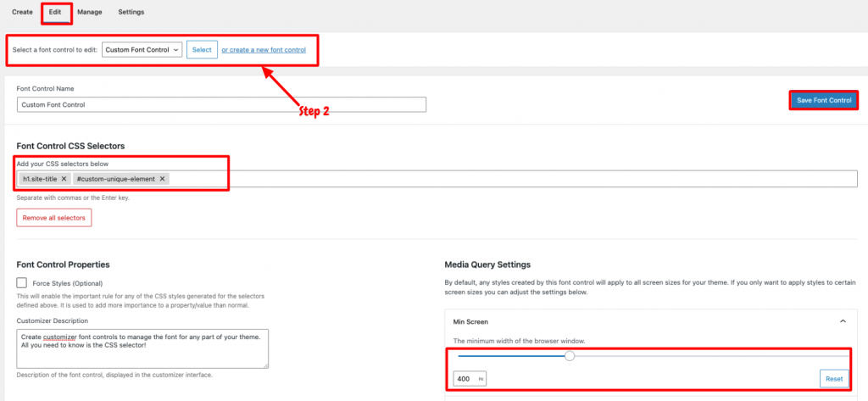Screen dimensions: 868x401
Task: Click the Remove all selectors button
Action: coord(54,218)
